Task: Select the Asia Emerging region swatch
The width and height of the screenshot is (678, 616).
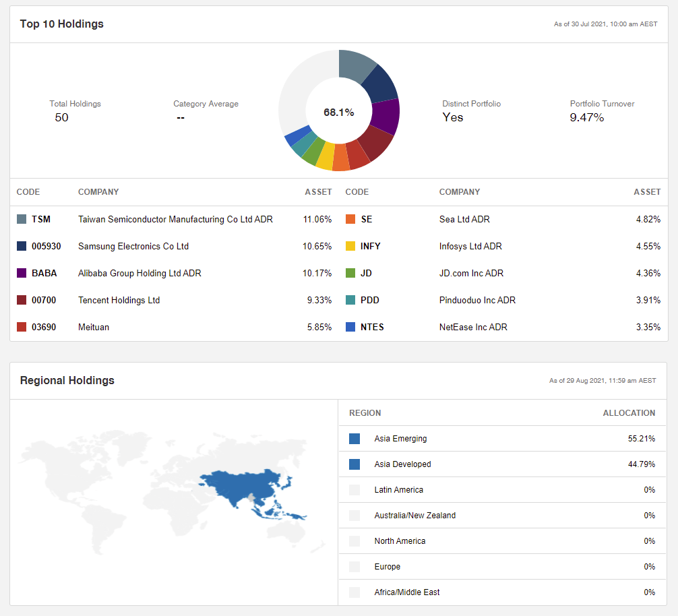Action: click(354, 438)
